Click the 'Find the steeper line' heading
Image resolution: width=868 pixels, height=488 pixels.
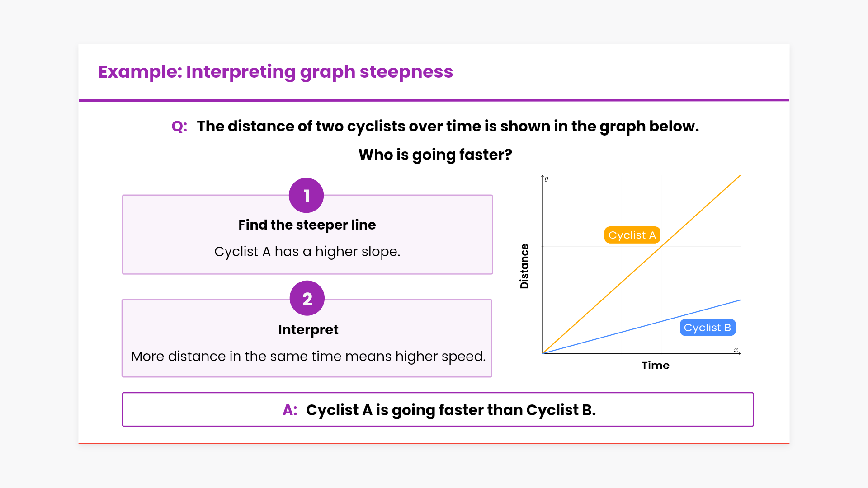[307, 225]
